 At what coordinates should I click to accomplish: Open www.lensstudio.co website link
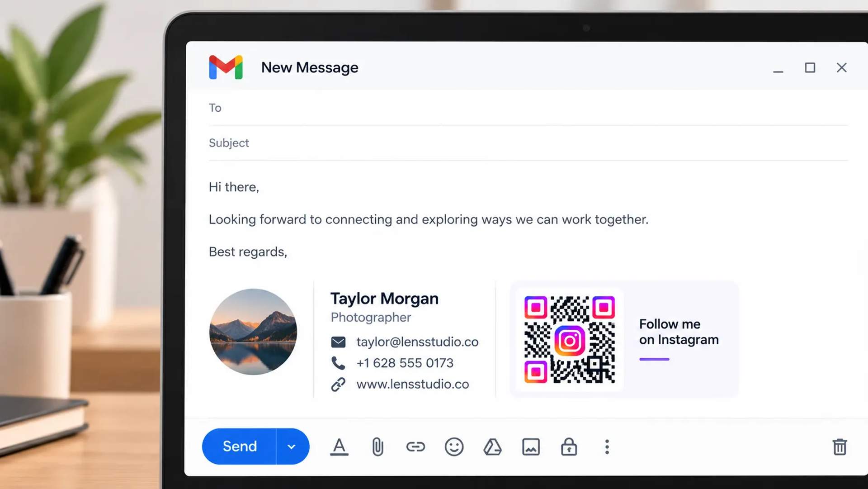[x=413, y=384]
